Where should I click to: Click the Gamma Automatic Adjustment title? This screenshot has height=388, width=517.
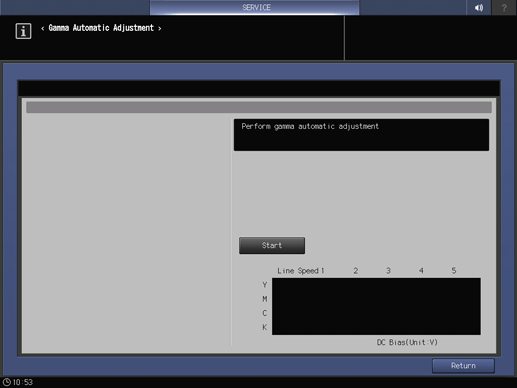tap(101, 28)
